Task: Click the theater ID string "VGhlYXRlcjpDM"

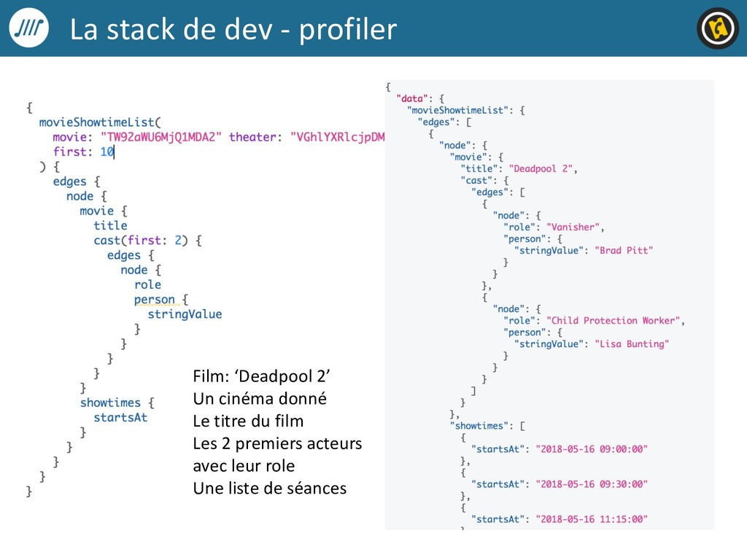Action: coord(337,137)
